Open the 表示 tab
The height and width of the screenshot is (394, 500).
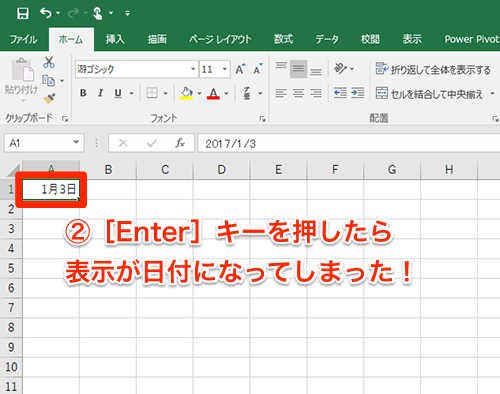coord(412,40)
